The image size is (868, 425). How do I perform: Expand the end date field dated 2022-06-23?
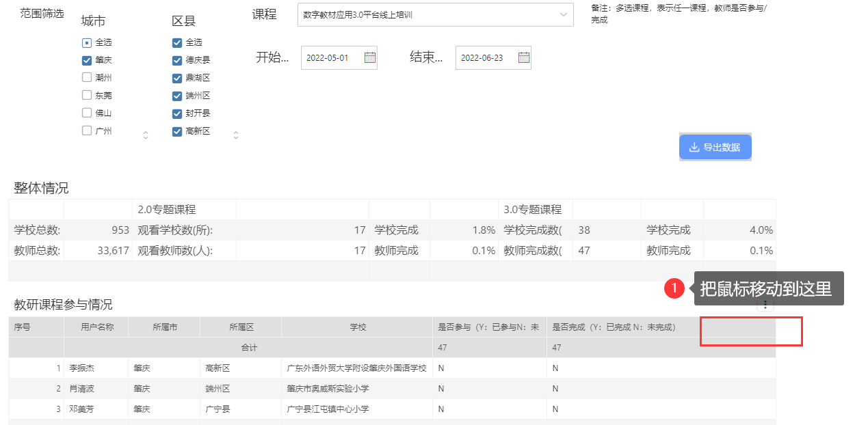coord(488,57)
